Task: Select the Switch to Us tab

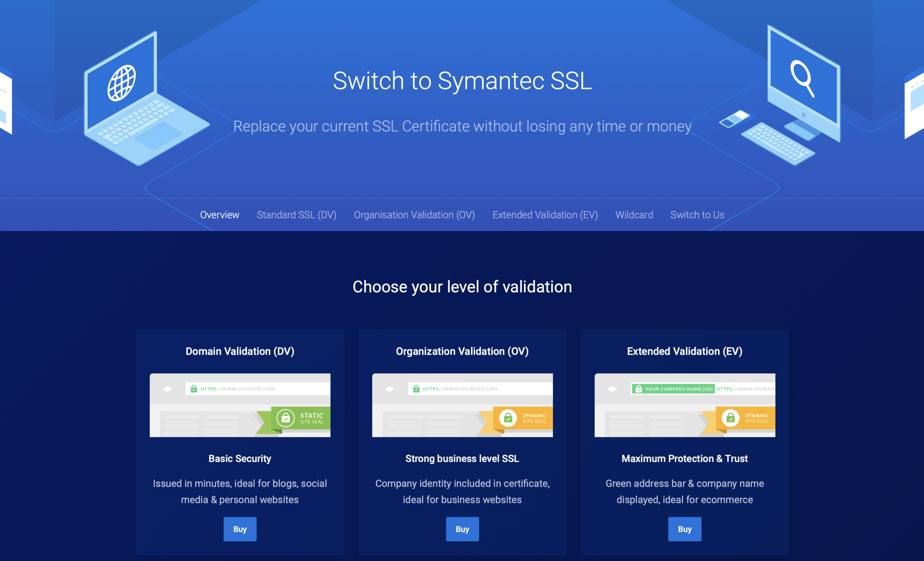Action: (x=697, y=215)
